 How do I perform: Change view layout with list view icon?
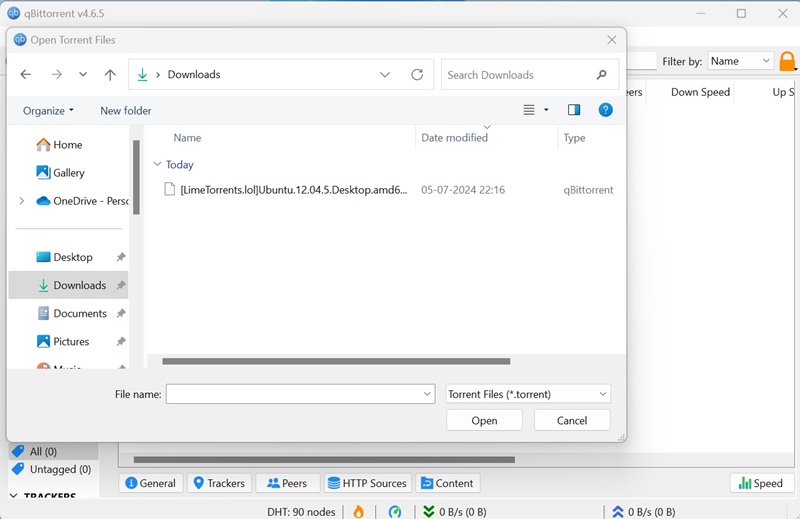pyautogui.click(x=529, y=110)
